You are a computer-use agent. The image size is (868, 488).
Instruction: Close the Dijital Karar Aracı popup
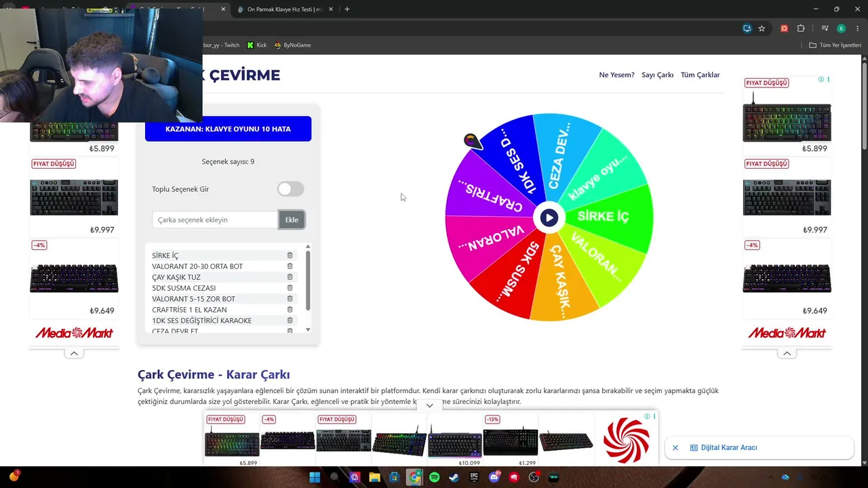675,448
